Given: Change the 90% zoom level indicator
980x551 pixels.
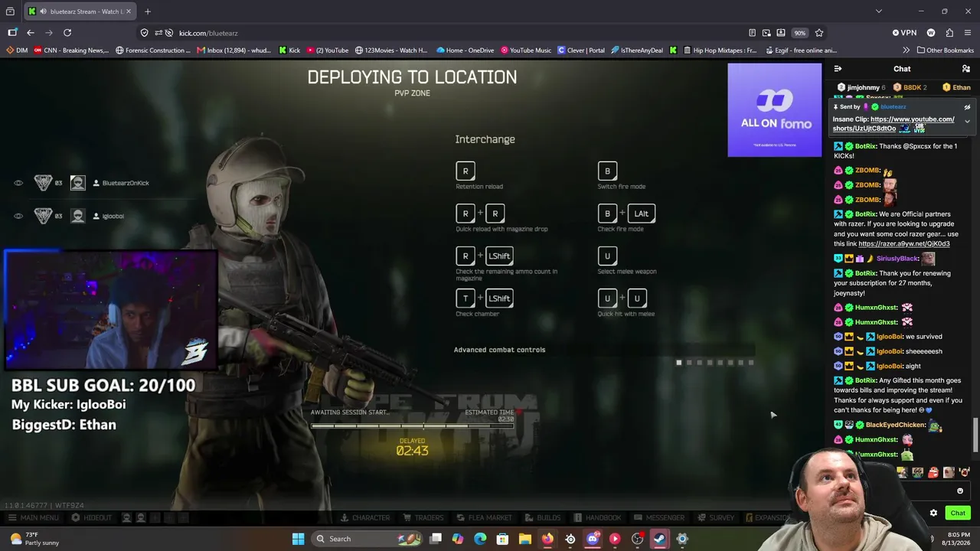Looking at the screenshot, I should (x=799, y=33).
